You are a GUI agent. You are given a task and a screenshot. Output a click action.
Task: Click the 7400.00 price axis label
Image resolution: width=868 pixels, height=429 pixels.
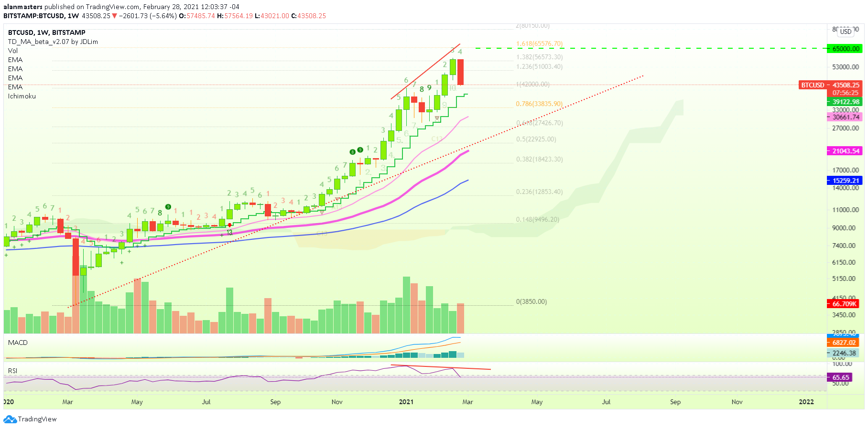tap(844, 246)
